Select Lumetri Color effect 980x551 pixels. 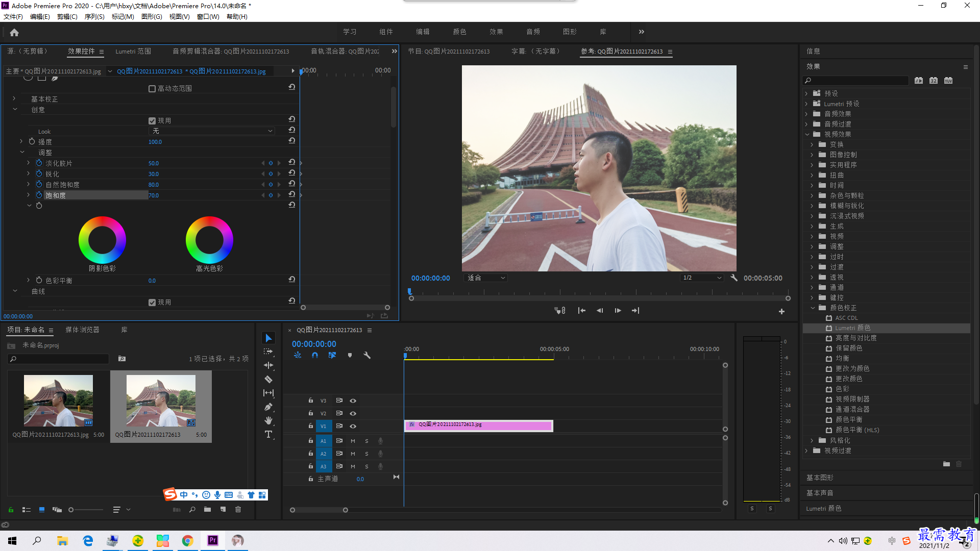pos(852,328)
